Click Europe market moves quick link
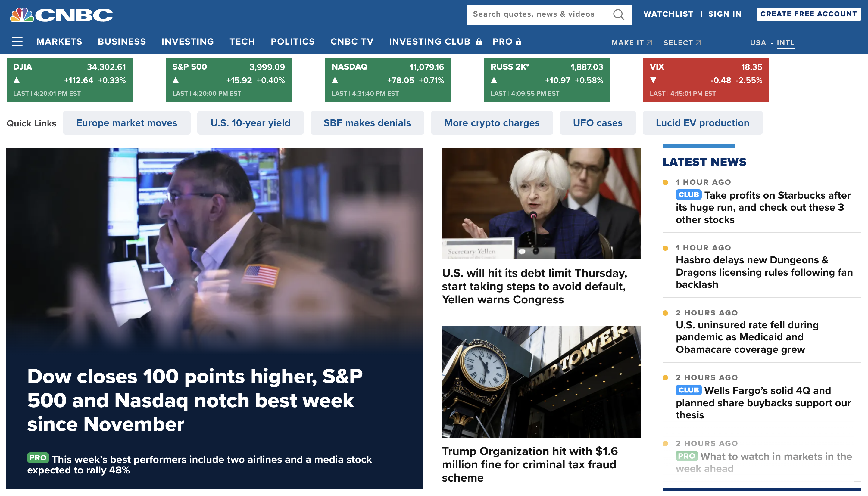 126,123
